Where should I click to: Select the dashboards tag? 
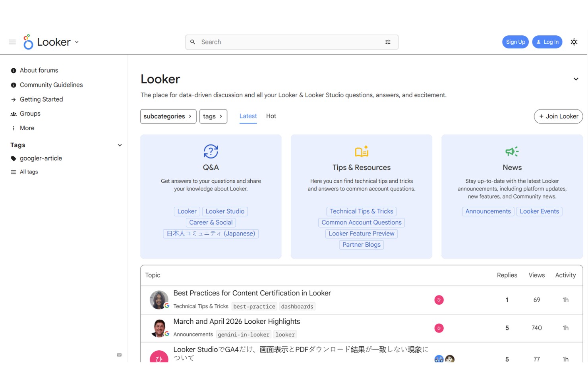[297, 307]
